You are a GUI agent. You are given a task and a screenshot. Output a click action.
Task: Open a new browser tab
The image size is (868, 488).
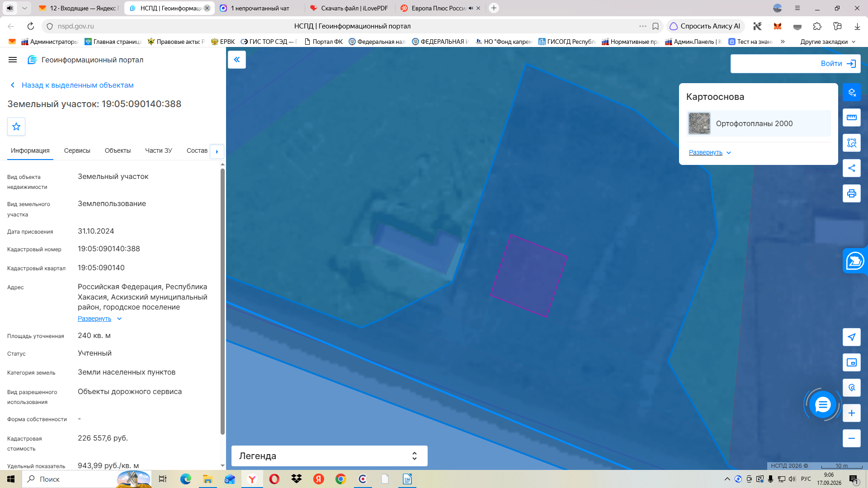(x=494, y=8)
